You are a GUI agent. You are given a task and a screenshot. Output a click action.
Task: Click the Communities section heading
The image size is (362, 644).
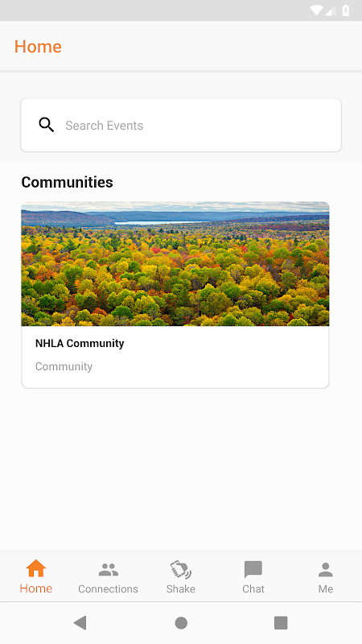[67, 182]
